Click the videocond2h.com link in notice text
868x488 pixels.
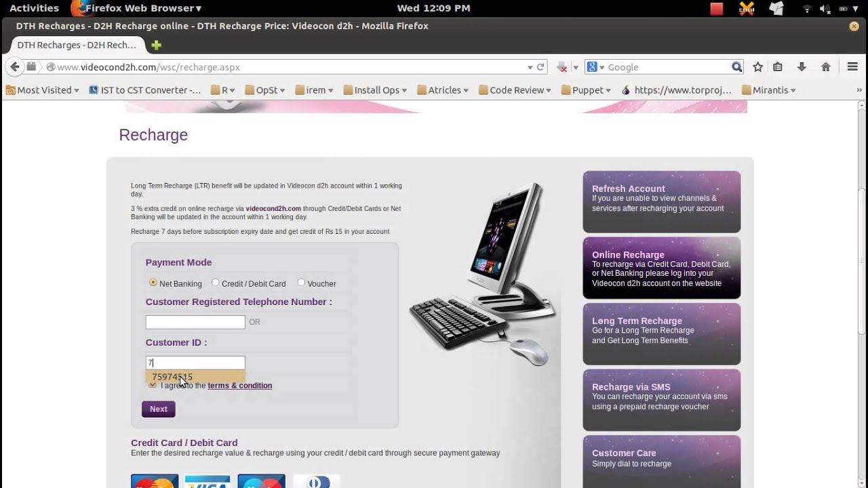273,209
